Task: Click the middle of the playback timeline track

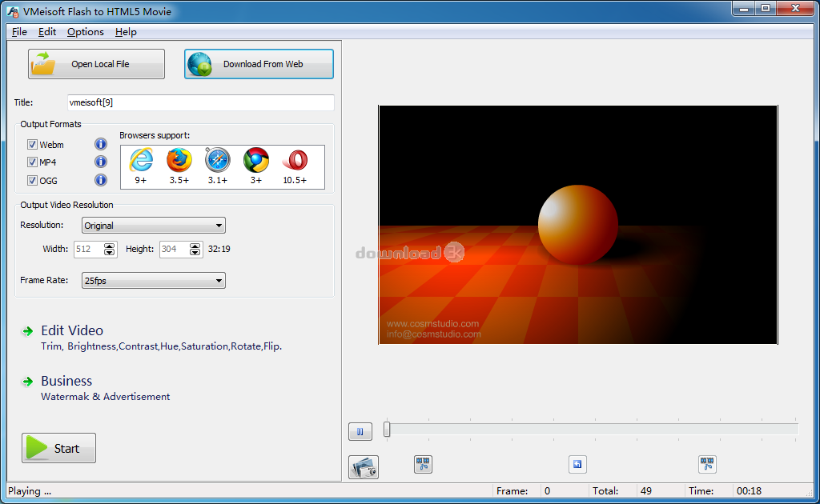Action: click(x=593, y=430)
